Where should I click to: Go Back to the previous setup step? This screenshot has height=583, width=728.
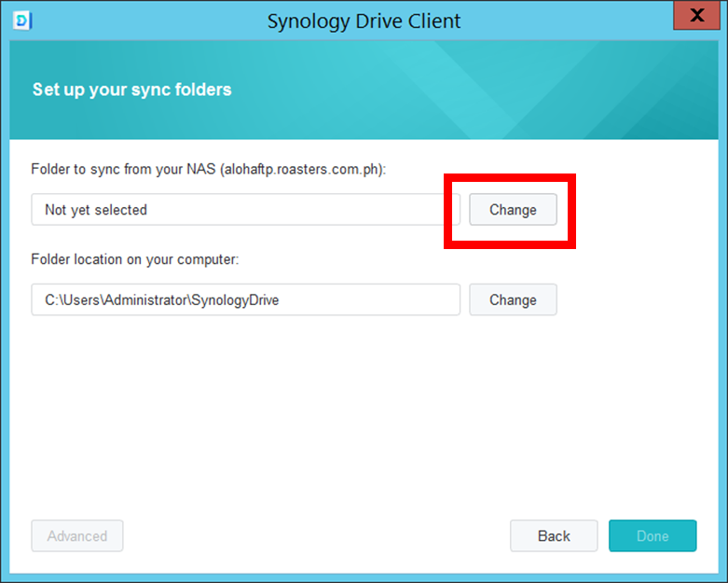[554, 535]
